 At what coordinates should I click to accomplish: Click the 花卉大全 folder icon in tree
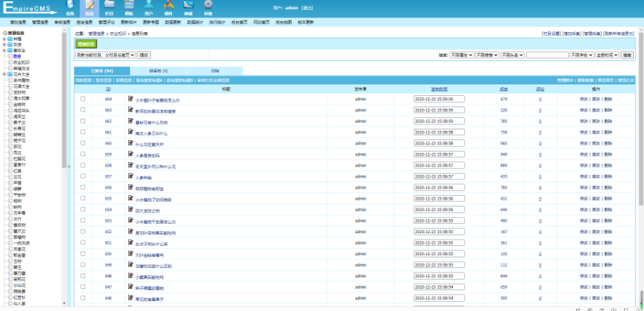[x=10, y=74]
